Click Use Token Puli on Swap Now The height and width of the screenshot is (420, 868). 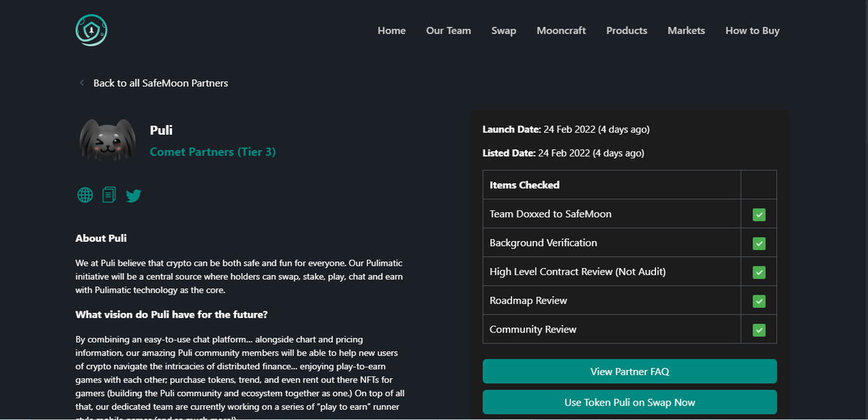click(629, 402)
